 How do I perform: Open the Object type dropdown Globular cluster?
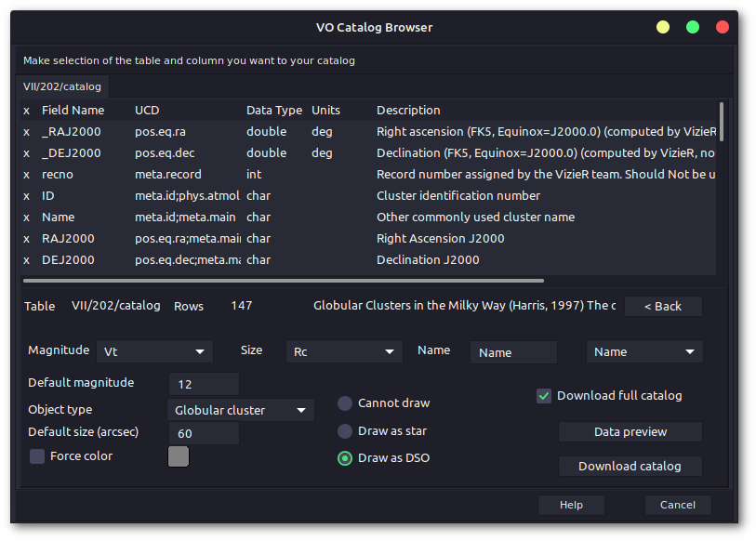241,410
